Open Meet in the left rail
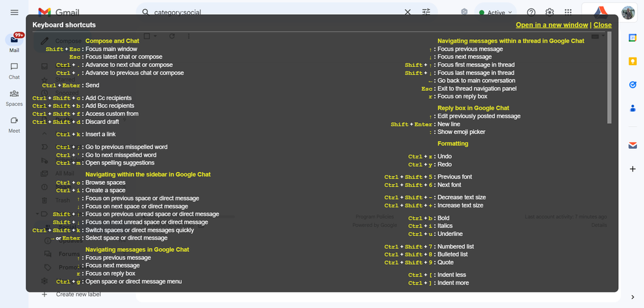Viewport: 644px width, 308px height. click(x=14, y=124)
